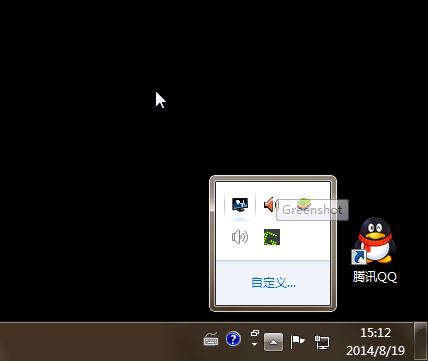The image size is (428, 361).
Task: Open the blue question mark help icon
Action: tap(233, 339)
